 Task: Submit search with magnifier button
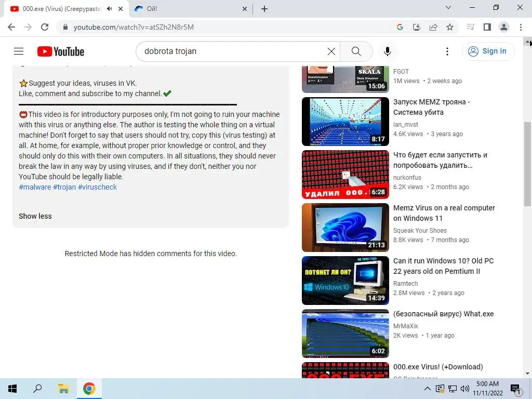click(356, 51)
